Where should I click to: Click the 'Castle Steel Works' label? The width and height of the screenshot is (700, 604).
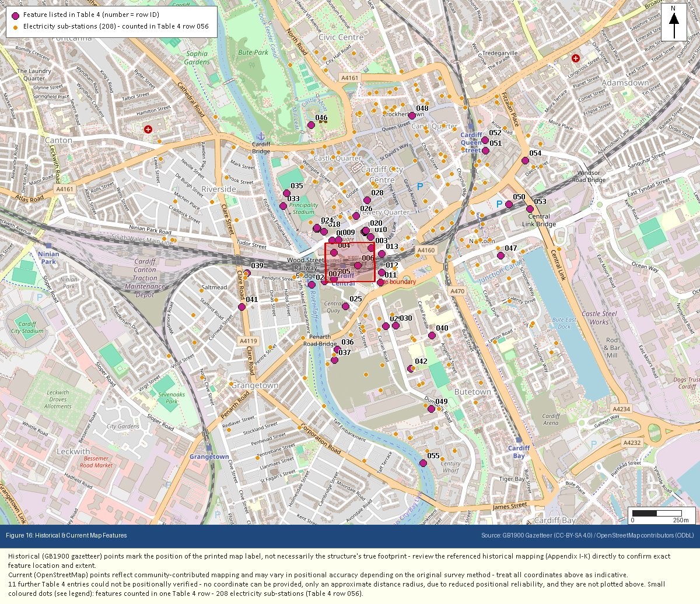click(x=599, y=318)
